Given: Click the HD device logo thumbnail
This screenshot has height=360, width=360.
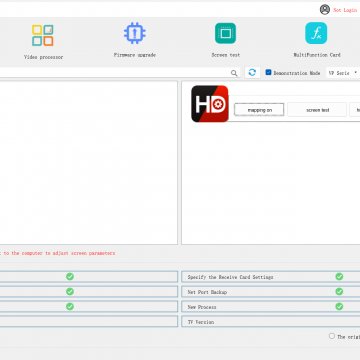Looking at the screenshot, I should [210, 104].
